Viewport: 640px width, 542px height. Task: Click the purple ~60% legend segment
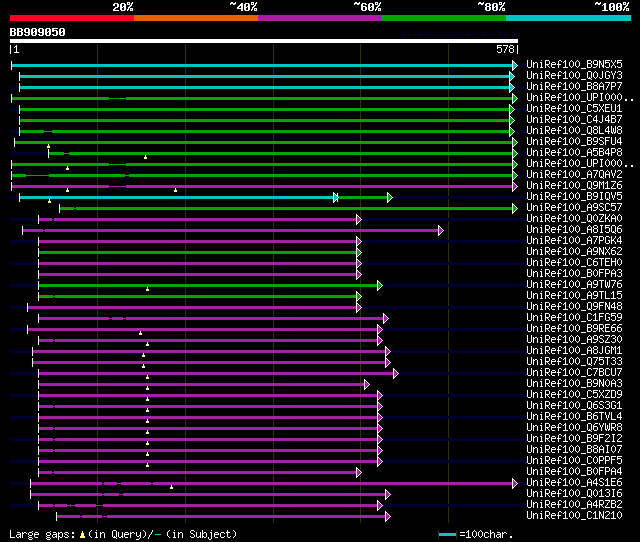click(x=320, y=18)
